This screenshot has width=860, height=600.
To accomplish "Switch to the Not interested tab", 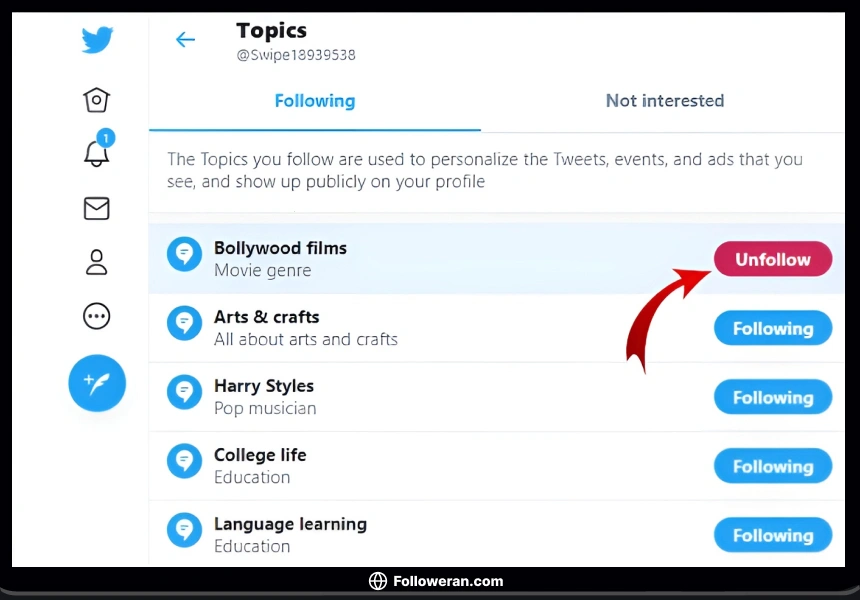I will [x=665, y=101].
